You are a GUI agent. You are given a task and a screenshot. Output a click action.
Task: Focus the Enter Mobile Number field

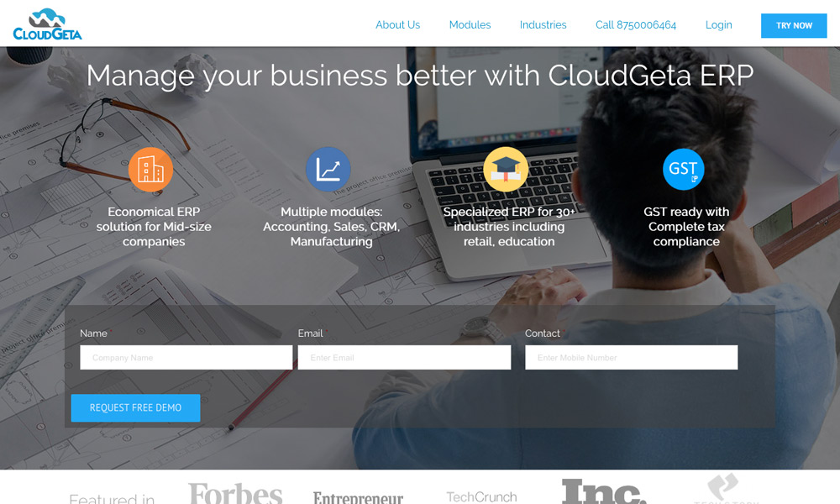(631, 357)
